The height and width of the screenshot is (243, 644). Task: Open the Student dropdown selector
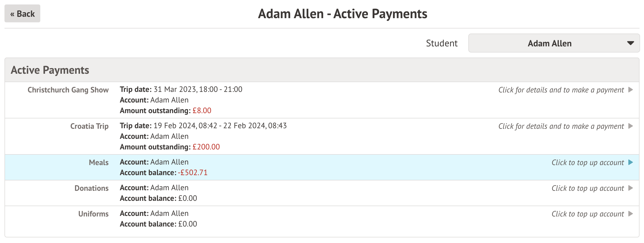[549, 43]
